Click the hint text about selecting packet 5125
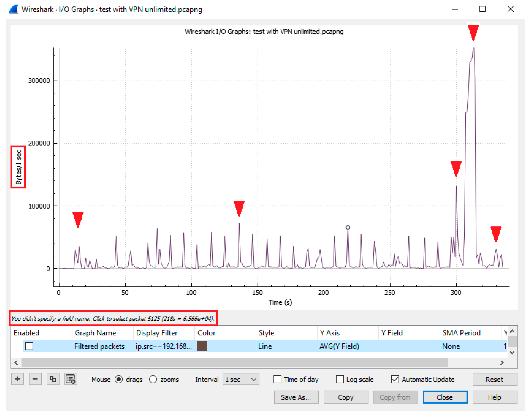The image size is (532, 418). [x=113, y=319]
